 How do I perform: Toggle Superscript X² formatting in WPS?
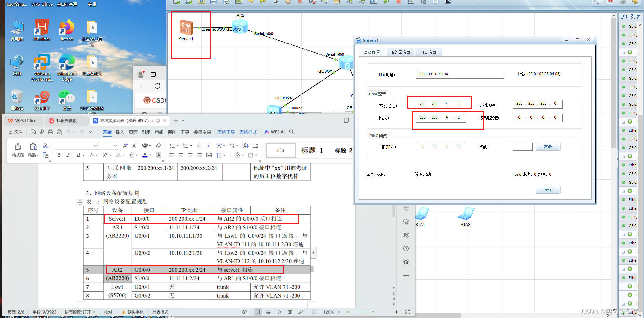[x=105, y=155]
